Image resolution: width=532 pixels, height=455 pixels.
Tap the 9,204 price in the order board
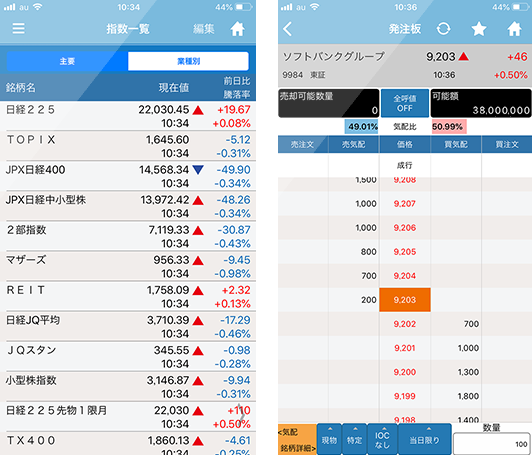[x=405, y=276]
